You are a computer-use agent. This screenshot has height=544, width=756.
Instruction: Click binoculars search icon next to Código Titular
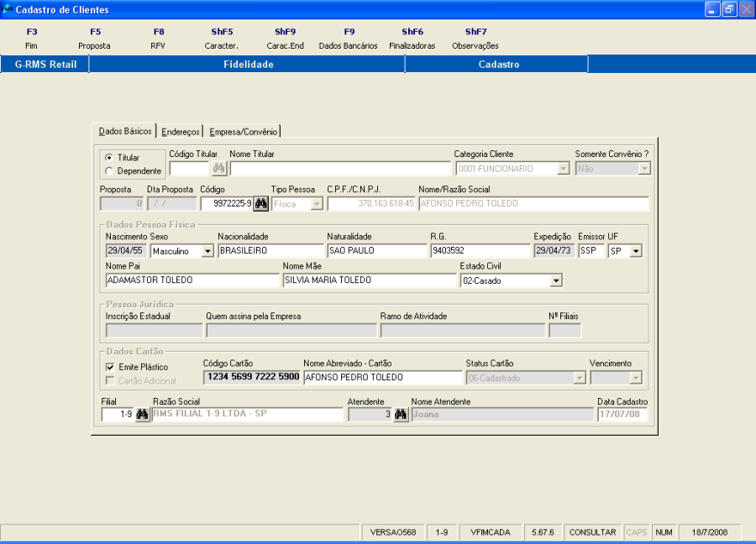[219, 168]
